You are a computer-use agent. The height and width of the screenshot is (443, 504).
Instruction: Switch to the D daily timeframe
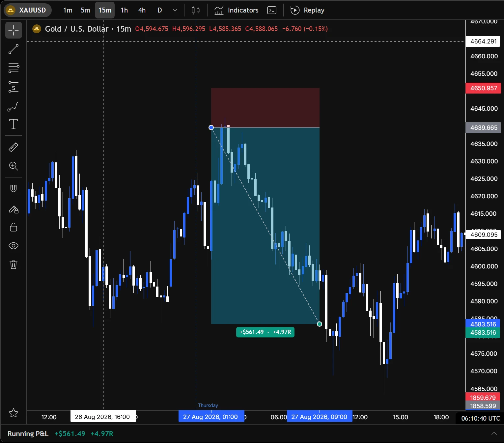pyautogui.click(x=160, y=10)
